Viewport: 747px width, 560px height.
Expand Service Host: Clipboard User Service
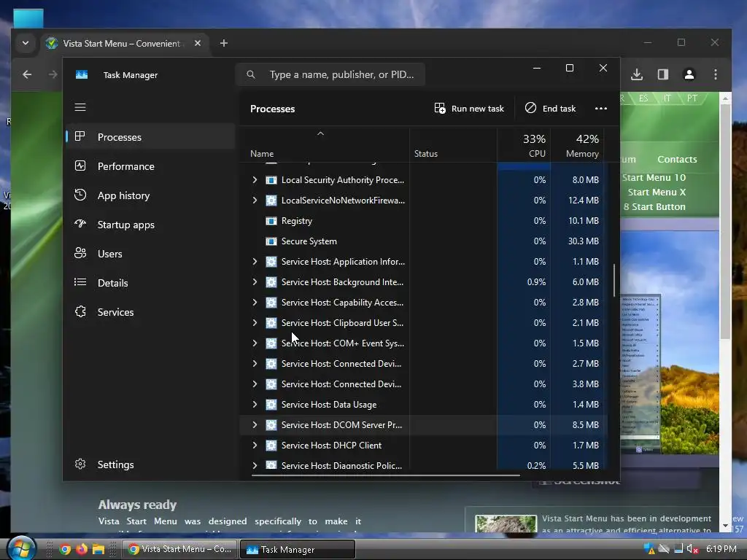point(255,323)
